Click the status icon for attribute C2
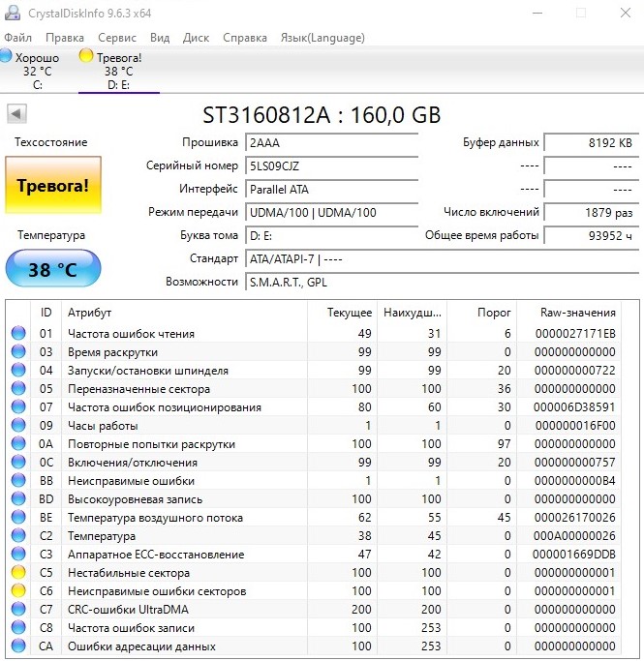 18,535
